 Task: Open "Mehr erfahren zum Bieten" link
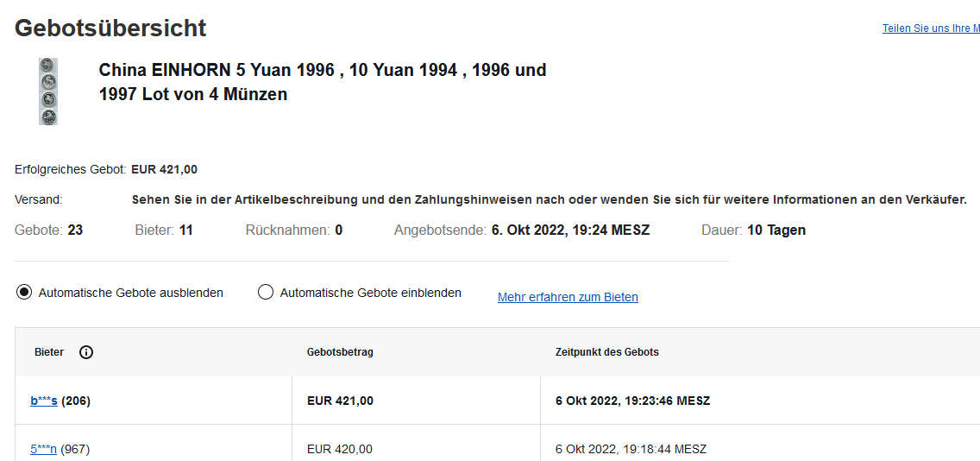click(568, 297)
